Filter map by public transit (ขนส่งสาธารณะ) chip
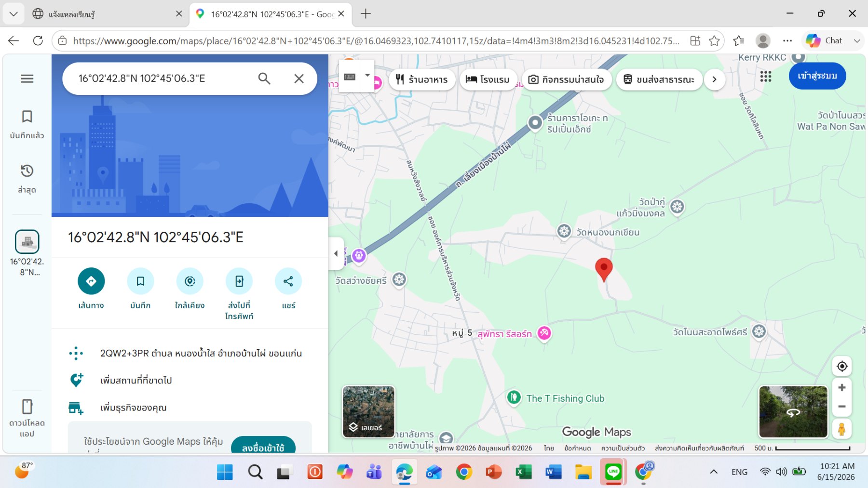Viewport: 868px width, 488px height. 659,79
